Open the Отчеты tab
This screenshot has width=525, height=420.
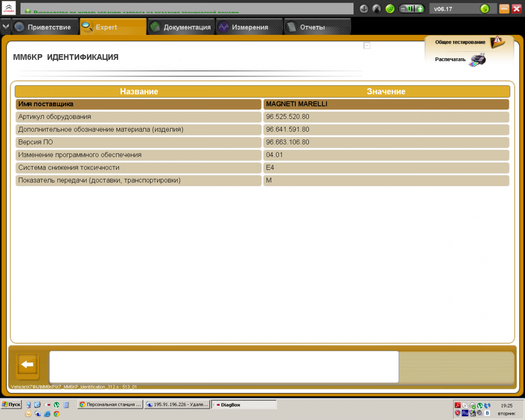pos(317,27)
